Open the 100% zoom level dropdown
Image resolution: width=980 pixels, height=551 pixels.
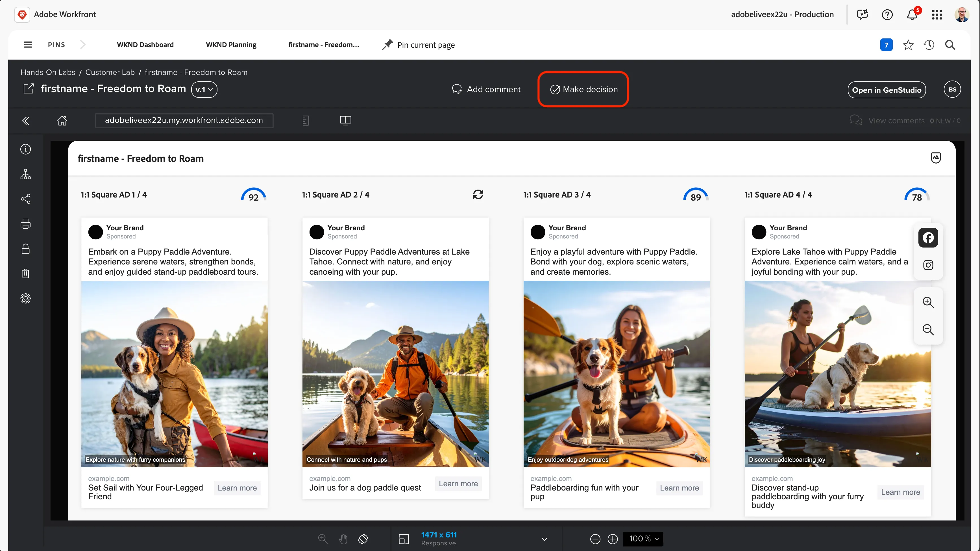(643, 539)
